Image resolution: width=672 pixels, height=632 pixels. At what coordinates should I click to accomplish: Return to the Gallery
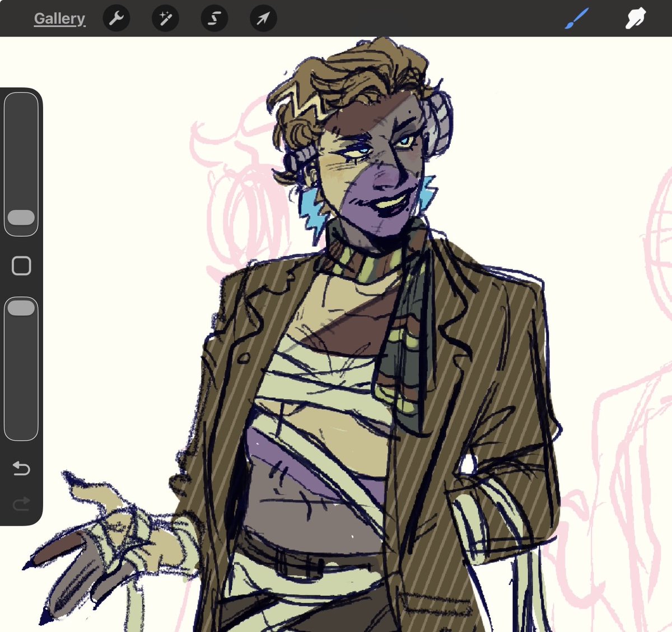click(x=59, y=18)
